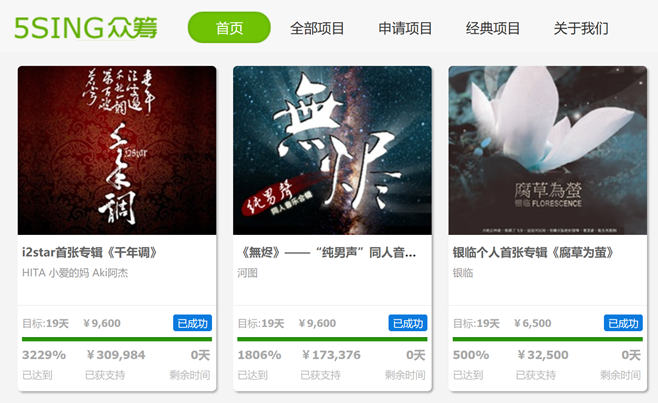Click 已成功 badge on the 無烬 card

click(408, 323)
